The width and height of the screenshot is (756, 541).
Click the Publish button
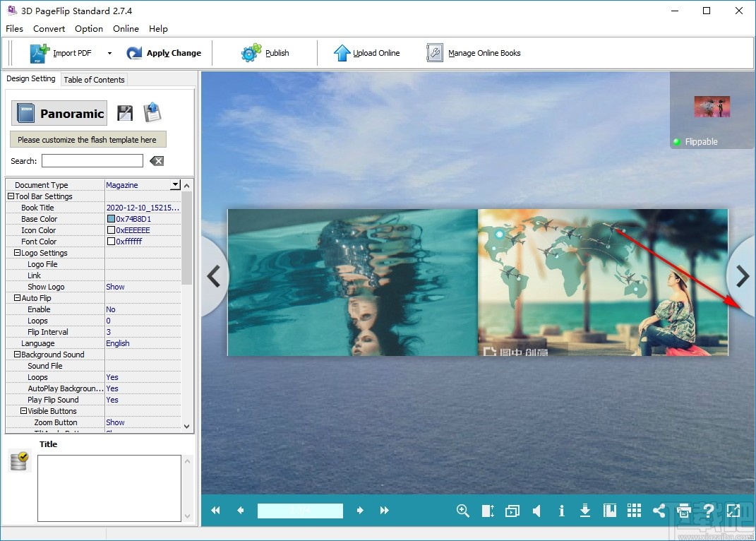click(x=265, y=53)
